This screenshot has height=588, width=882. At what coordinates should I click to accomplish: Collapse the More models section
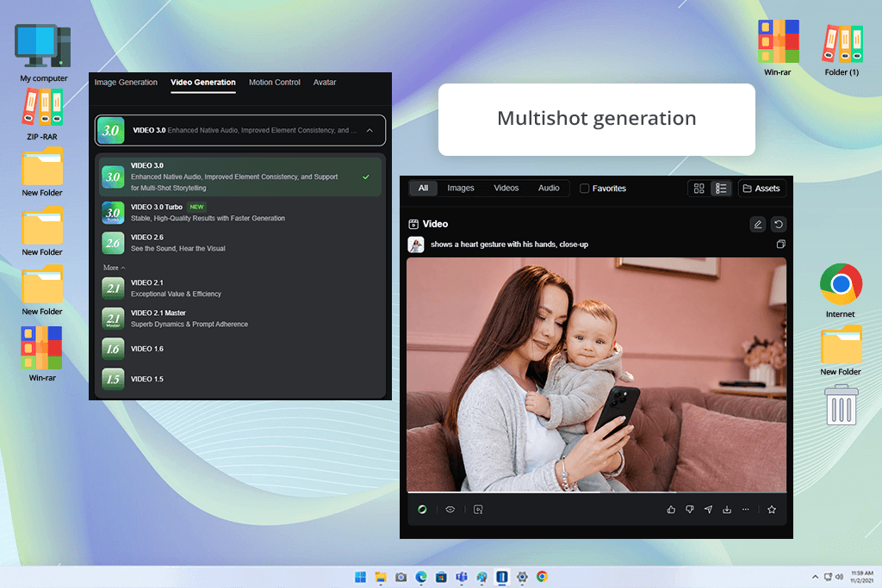click(114, 268)
